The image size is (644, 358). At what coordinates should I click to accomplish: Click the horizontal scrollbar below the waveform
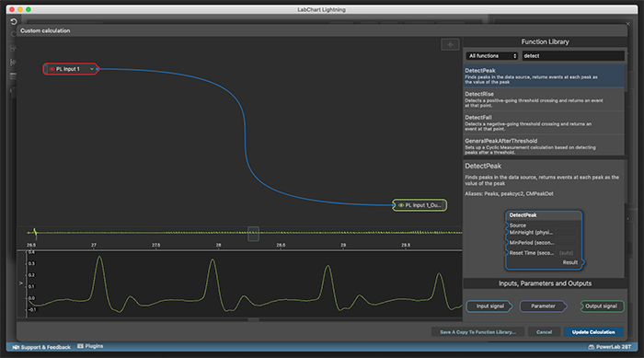(x=253, y=319)
